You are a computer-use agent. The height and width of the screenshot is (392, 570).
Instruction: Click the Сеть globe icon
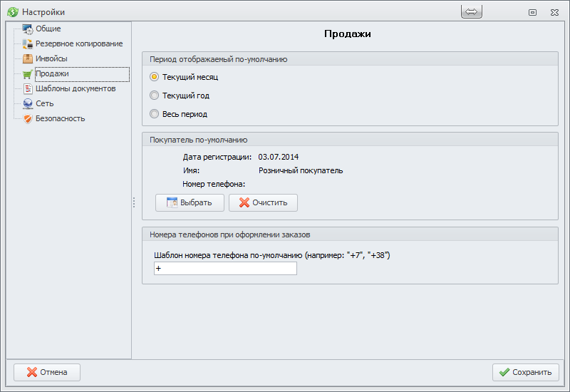click(x=28, y=104)
